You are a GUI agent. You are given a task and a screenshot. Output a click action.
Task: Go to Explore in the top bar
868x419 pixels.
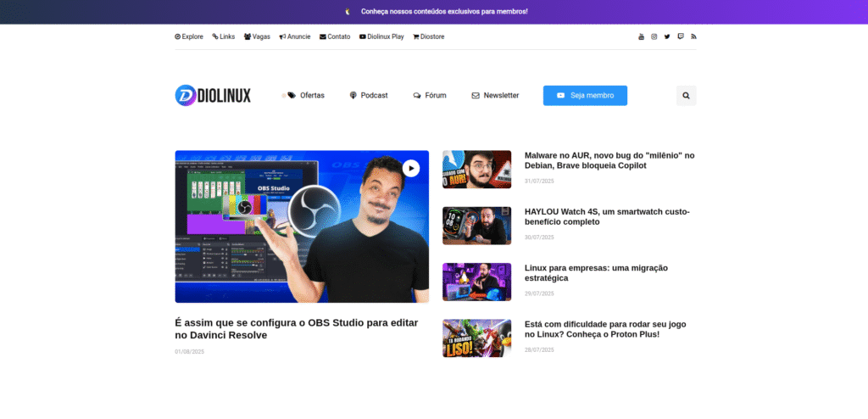[x=189, y=36]
